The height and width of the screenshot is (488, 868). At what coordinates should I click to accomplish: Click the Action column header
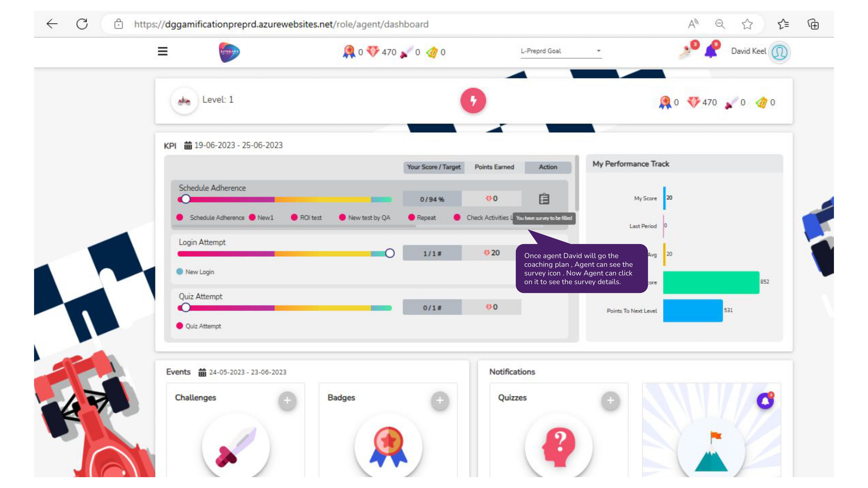point(547,167)
